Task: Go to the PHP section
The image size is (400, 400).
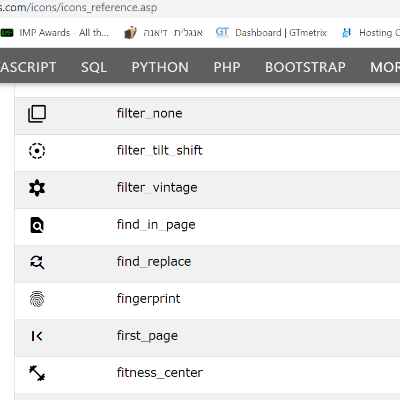Action: (227, 67)
